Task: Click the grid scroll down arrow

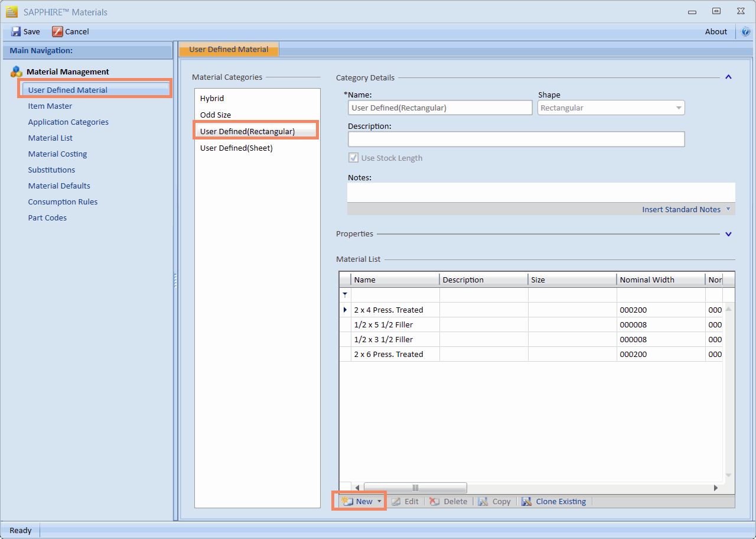Action: [x=729, y=475]
